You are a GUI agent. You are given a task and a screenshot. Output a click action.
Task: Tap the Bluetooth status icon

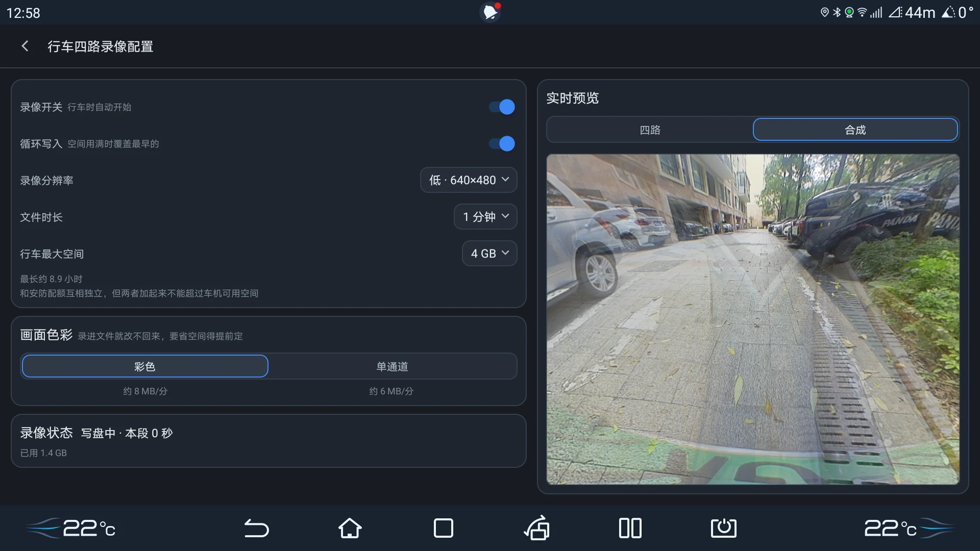[x=837, y=12]
